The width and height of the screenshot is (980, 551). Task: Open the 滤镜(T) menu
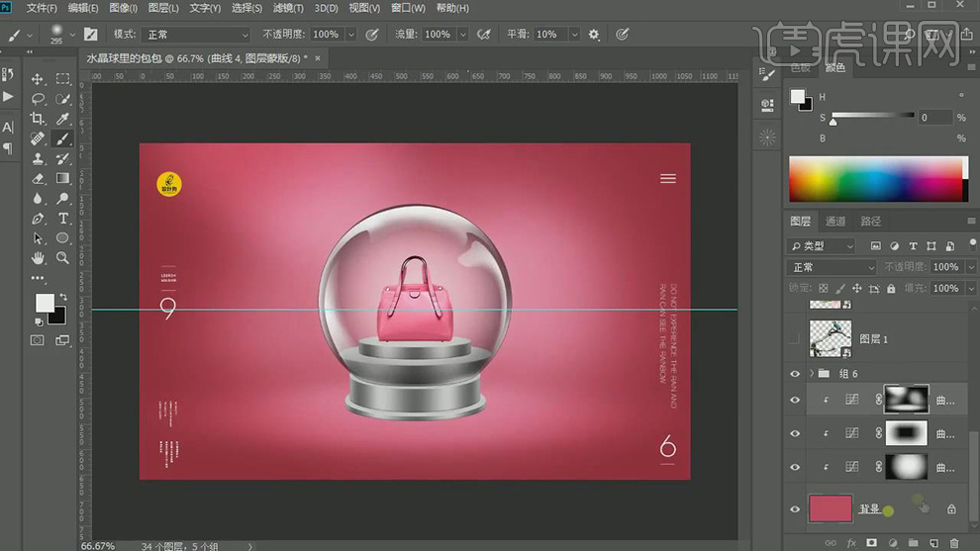288,8
